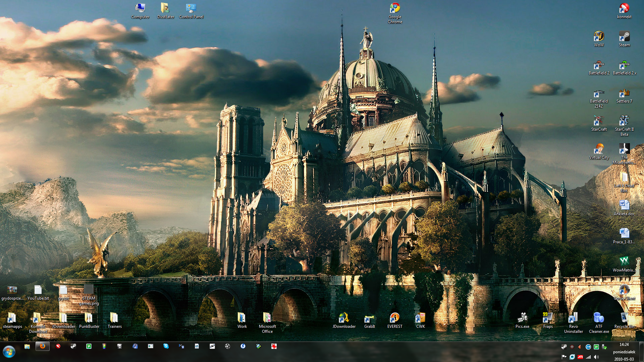Select the CWK desktop shortcut
Image resolution: width=644 pixels, height=362 pixels.
click(x=420, y=320)
